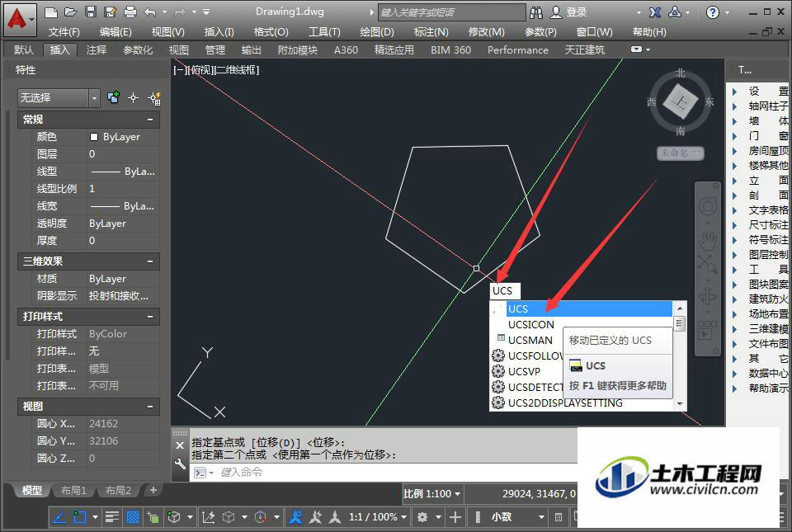
Task: Click the annotation monitor plus icon
Action: [x=455, y=517]
